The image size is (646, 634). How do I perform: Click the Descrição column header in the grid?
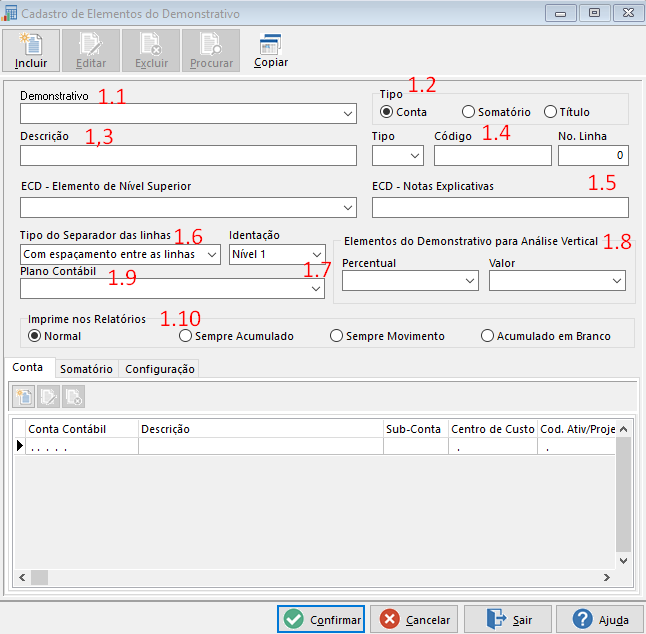click(x=261, y=429)
